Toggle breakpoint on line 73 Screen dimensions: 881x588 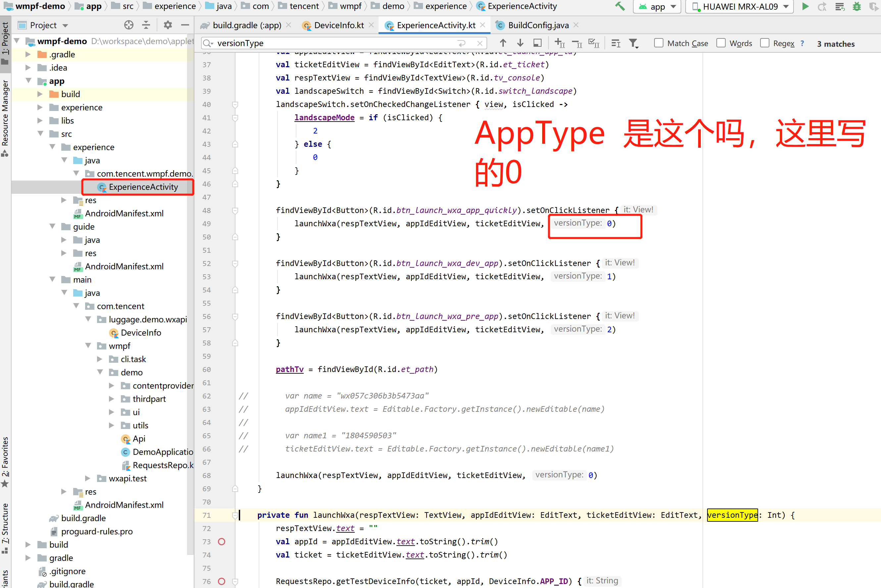point(222,542)
